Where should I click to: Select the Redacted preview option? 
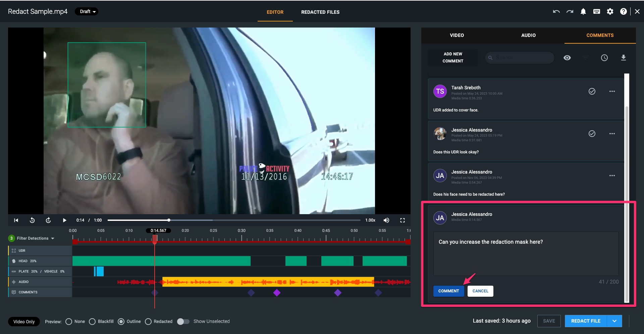(148, 322)
